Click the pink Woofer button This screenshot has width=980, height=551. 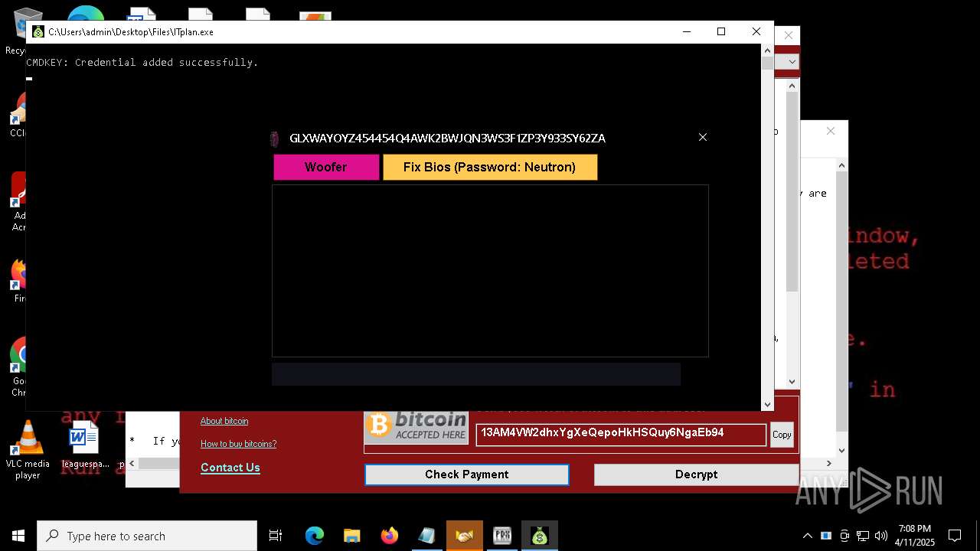tap(326, 167)
